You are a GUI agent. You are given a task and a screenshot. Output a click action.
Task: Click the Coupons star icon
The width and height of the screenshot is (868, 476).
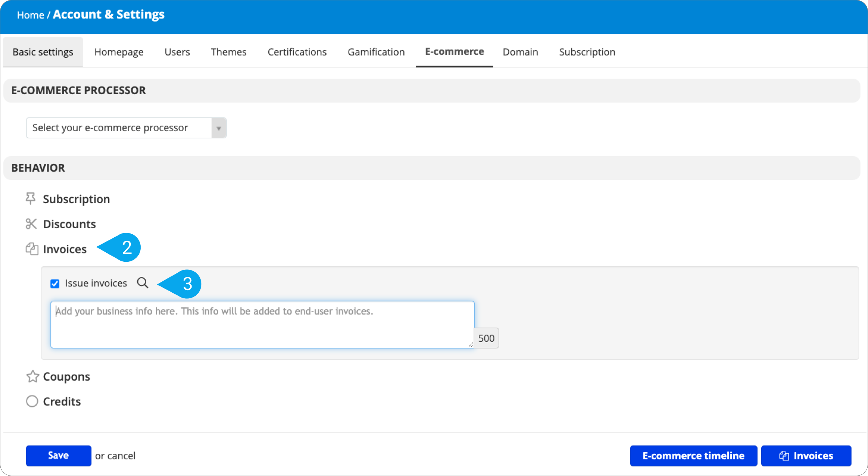pos(33,376)
